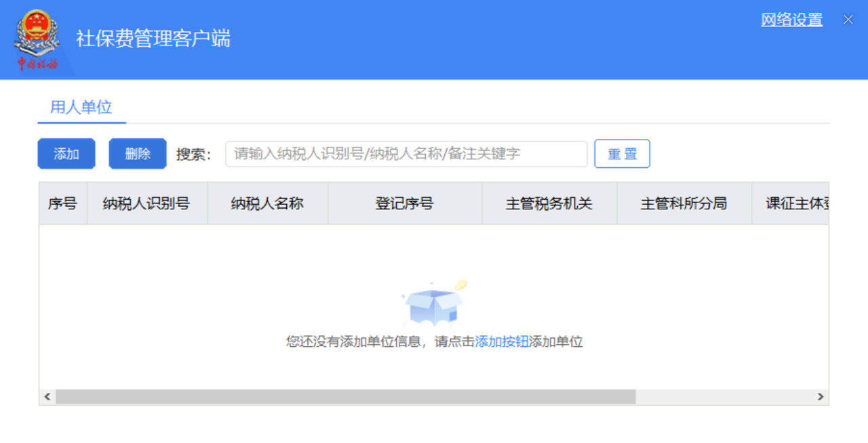This screenshot has height=443, width=868.
Task: Switch to the 用人单位 tab
Action: 81,107
